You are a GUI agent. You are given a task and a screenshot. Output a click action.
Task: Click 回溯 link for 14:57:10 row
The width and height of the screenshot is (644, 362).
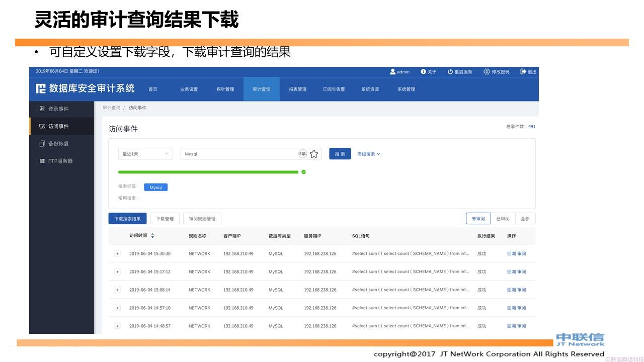[512, 308]
